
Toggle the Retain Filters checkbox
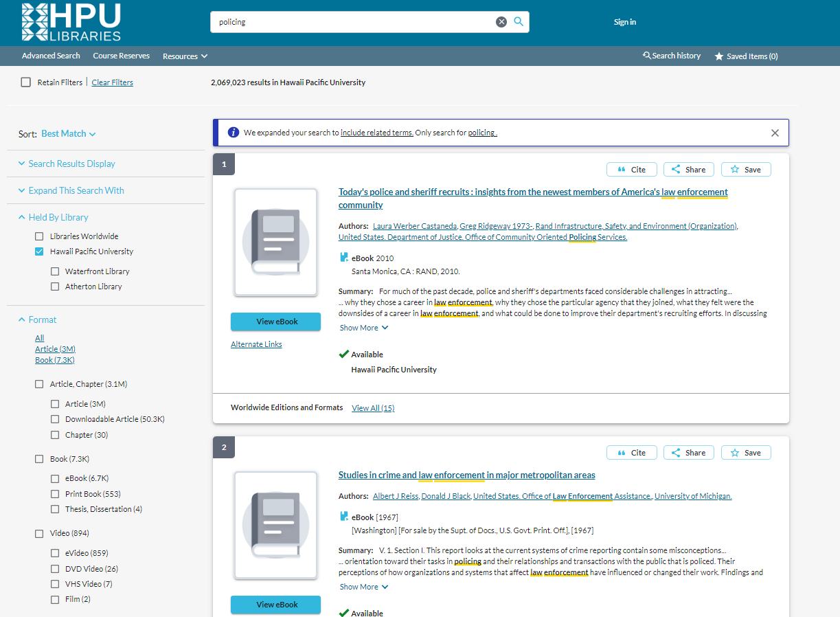coord(26,82)
